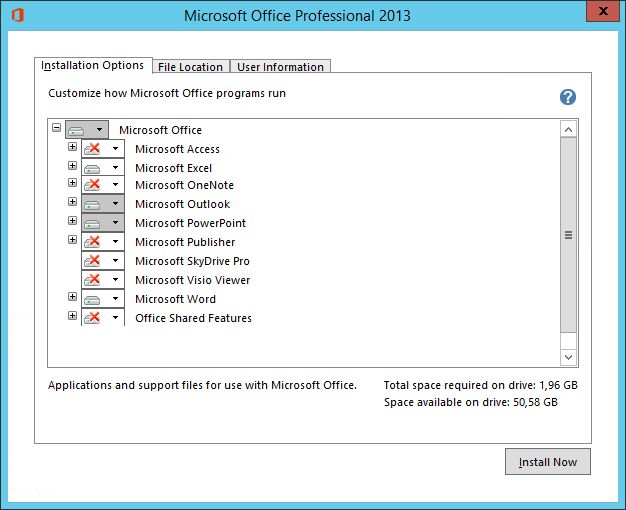Open the help question mark icon
The height and width of the screenshot is (510, 626).
(x=567, y=97)
